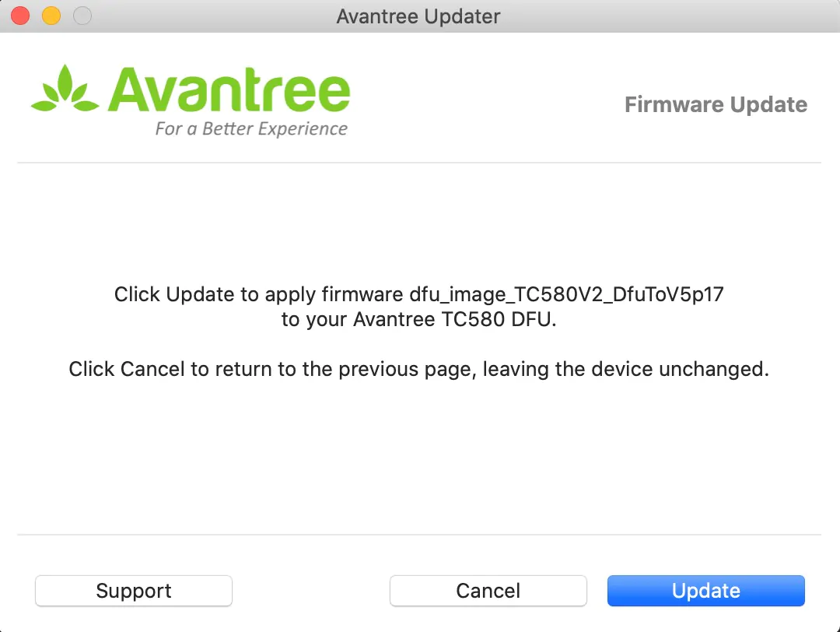Open Support via the Support button
The image size is (840, 632).
click(134, 591)
